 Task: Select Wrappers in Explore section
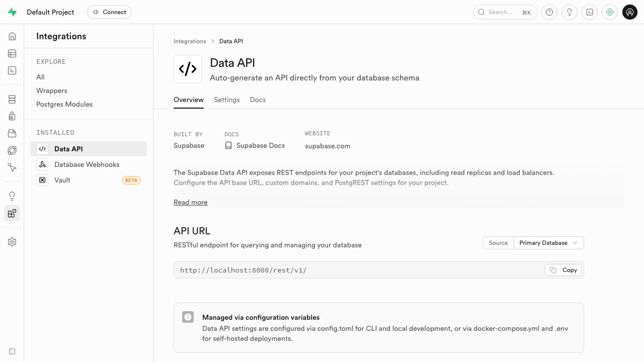[x=52, y=90]
